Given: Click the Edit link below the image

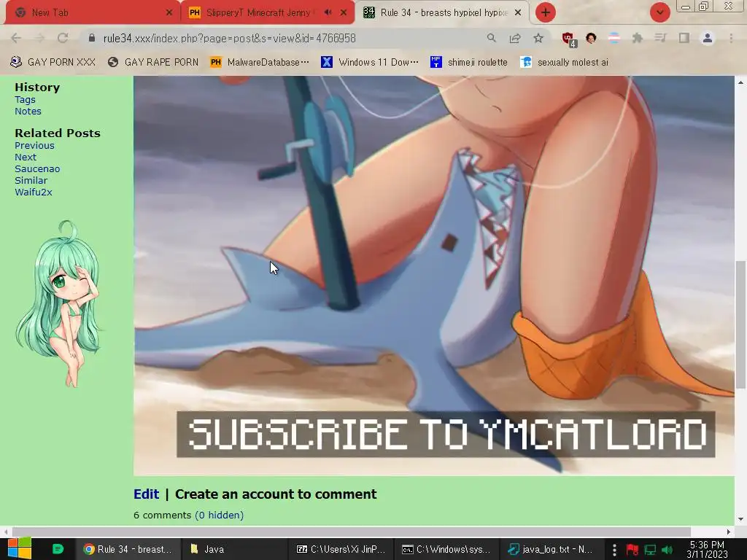Looking at the screenshot, I should pyautogui.click(x=146, y=494).
